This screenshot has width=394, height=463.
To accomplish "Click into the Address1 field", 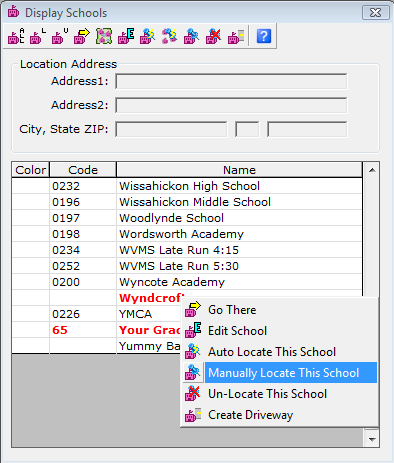I will point(231,82).
